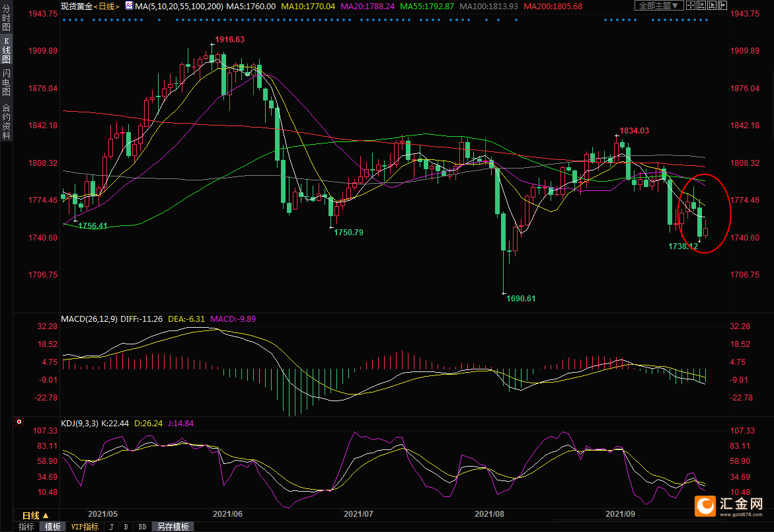Click the D:26.24 value
Viewport: 774px width, 532px height.
[148, 424]
